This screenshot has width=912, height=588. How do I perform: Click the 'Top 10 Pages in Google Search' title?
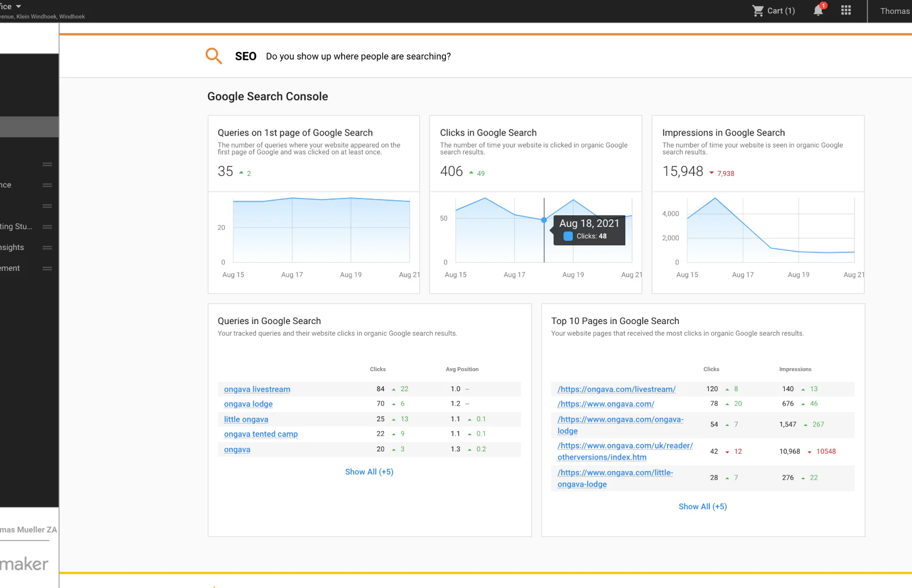pos(615,321)
